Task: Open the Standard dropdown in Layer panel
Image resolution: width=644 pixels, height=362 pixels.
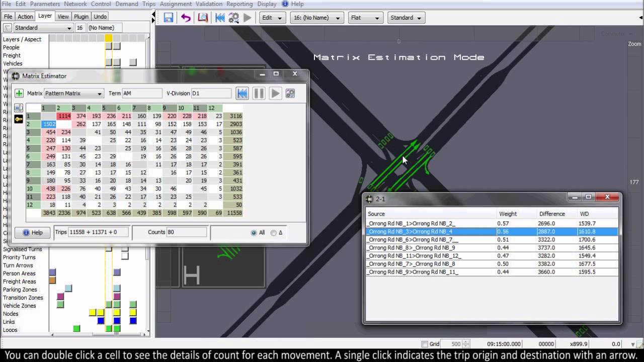Action: coord(43,28)
